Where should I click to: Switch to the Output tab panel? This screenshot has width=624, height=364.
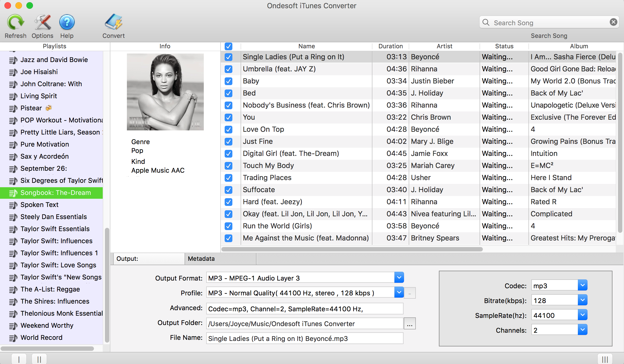(147, 258)
